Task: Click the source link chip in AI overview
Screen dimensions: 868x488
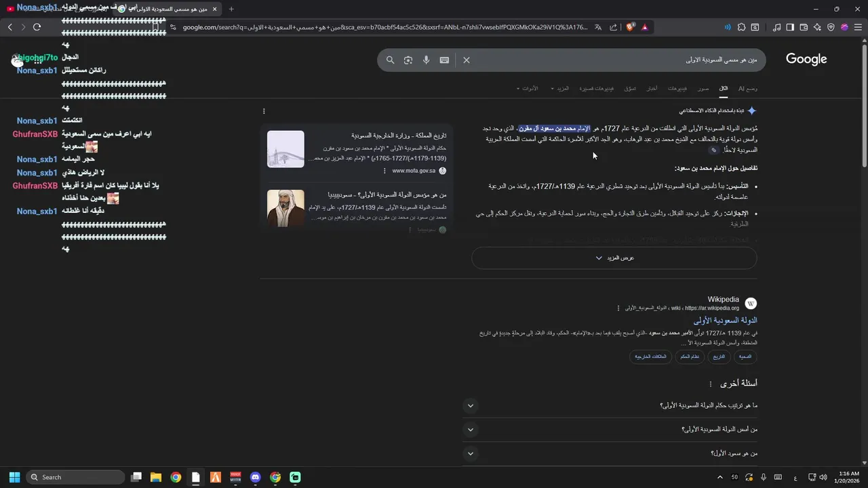Action: [x=713, y=150]
